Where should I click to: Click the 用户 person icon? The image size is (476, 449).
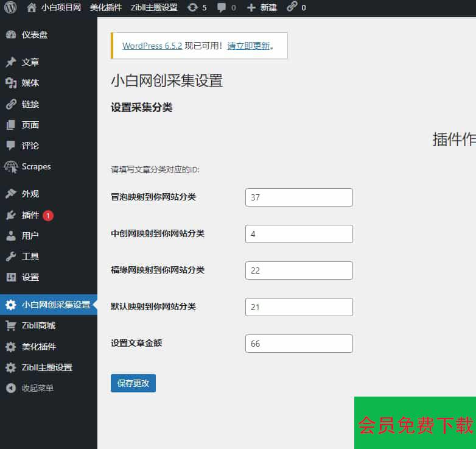click(11, 236)
